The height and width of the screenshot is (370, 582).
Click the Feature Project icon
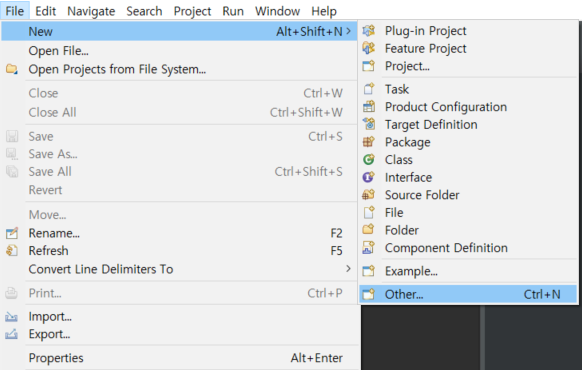(369, 48)
